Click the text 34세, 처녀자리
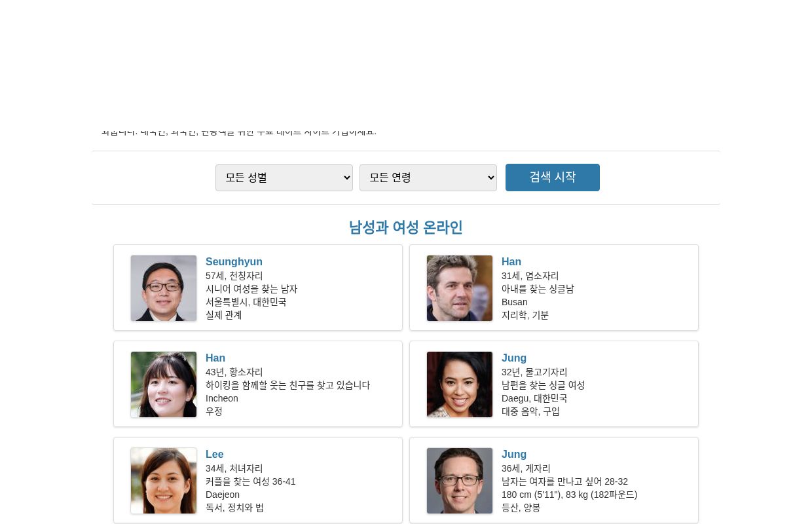The image size is (812, 524). [234, 468]
